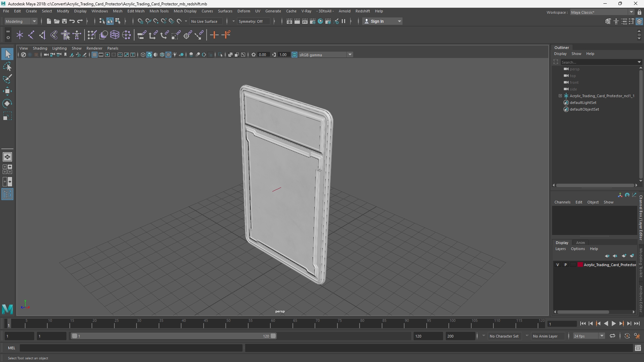Open the 24 fps frame rate dropdown
Image resolution: width=644 pixels, height=362 pixels.
588,336
